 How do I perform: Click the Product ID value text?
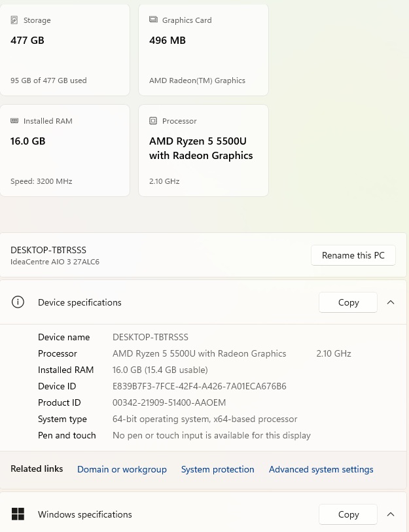point(169,402)
